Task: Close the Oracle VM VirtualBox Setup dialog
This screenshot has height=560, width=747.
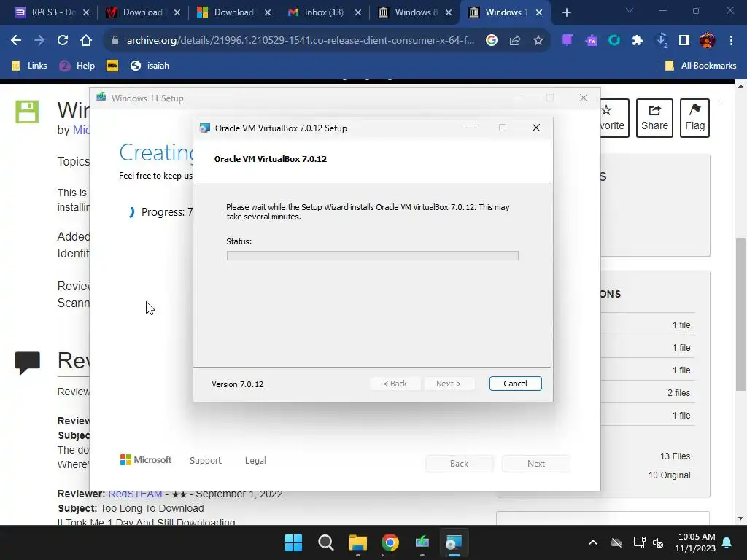Action: pyautogui.click(x=536, y=128)
